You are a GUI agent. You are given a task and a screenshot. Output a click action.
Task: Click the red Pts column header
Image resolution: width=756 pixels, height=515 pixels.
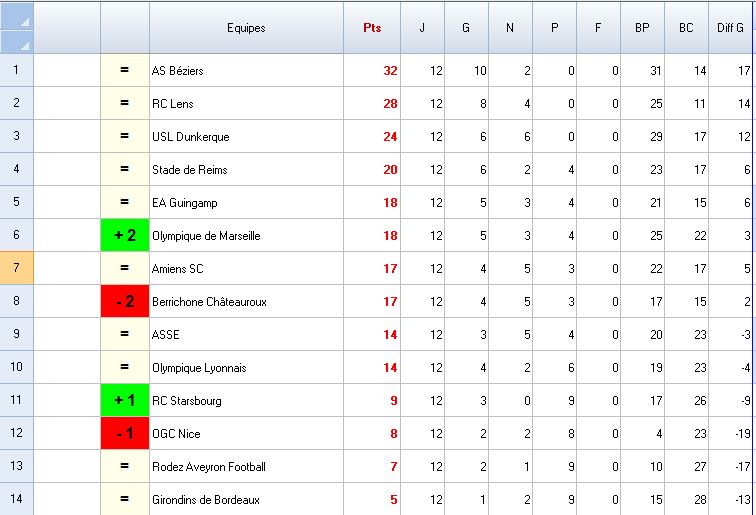[x=372, y=28]
